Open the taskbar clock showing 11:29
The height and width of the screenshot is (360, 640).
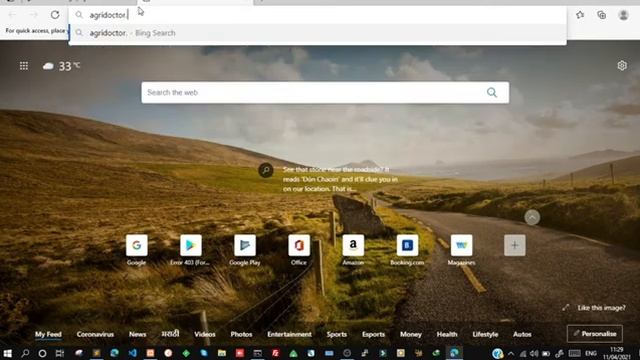pos(617,353)
